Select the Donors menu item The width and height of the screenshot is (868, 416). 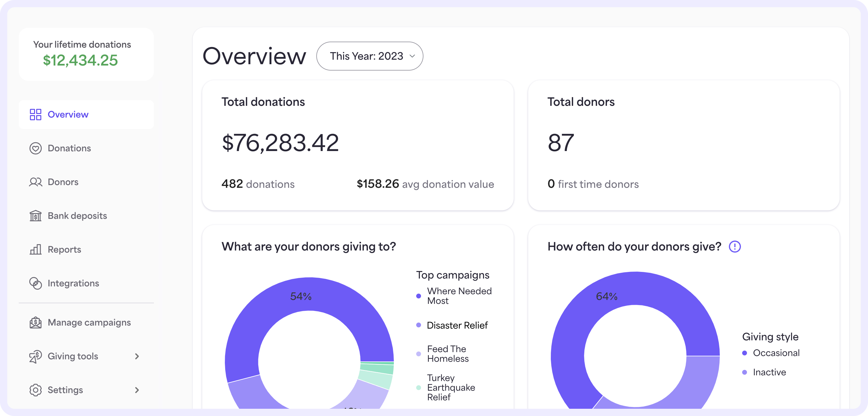click(62, 181)
